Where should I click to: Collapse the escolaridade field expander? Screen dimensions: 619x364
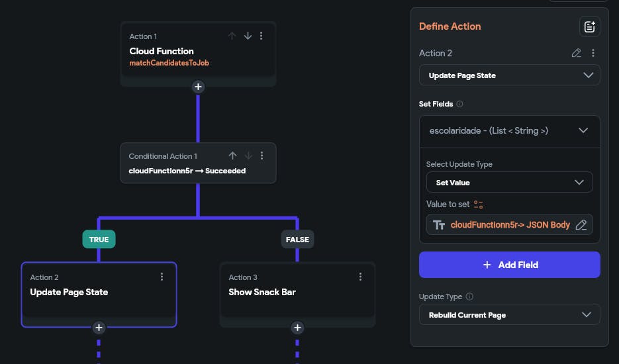(x=583, y=130)
